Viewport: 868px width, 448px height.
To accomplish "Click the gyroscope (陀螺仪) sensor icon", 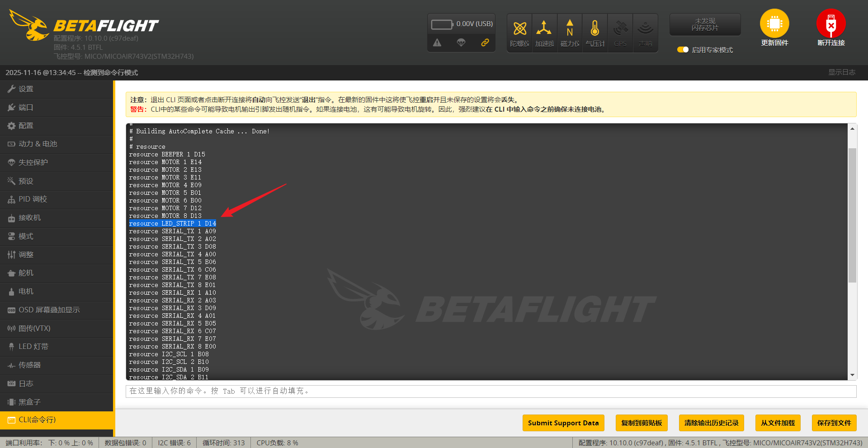I will pyautogui.click(x=519, y=29).
